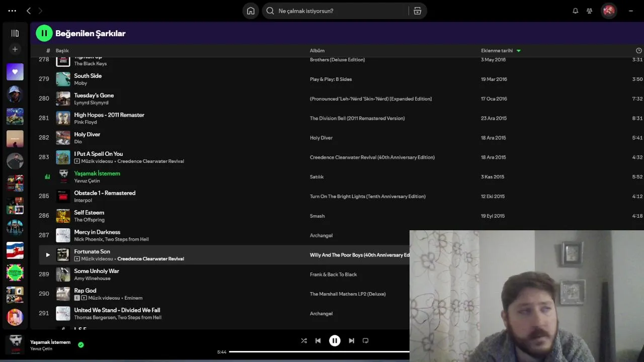The width and height of the screenshot is (644, 362).
Task: Select 'Mercy in Darkness' track title
Action: click(97, 232)
